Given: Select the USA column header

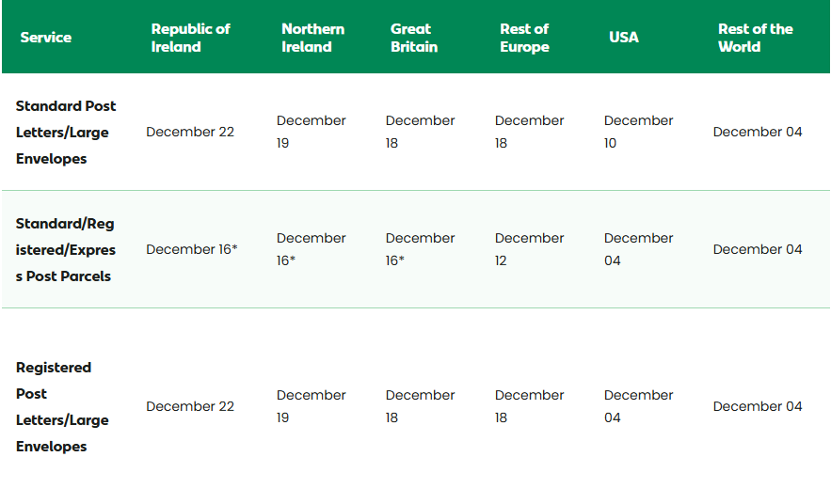Looking at the screenshot, I should click(x=624, y=38).
